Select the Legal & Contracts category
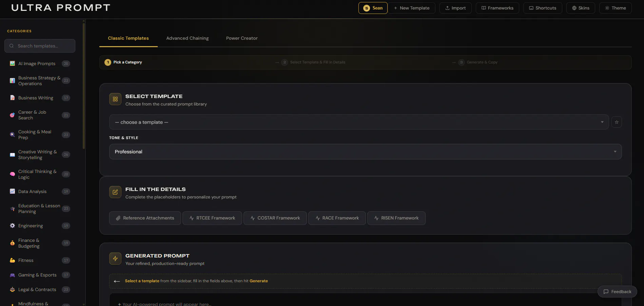Image resolution: width=644 pixels, height=306 pixels. coord(40,289)
